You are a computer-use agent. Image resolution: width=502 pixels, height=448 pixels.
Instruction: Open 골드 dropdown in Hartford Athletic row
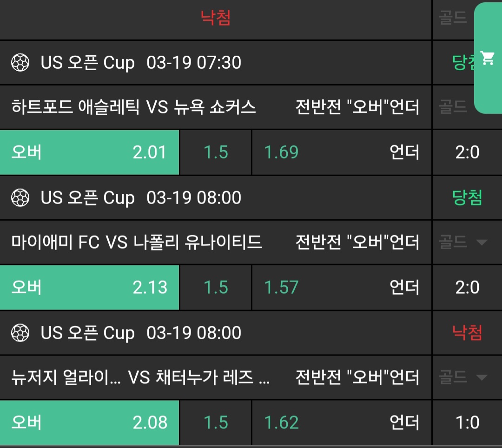453,107
